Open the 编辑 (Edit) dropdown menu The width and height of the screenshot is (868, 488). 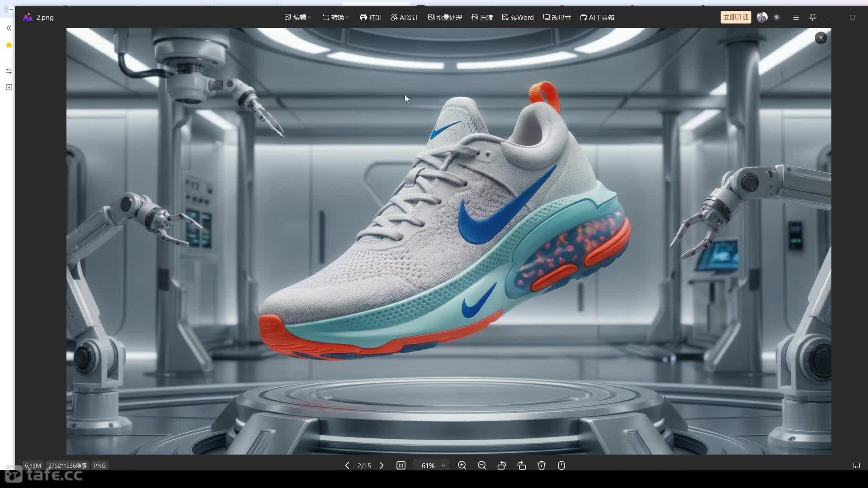(x=297, y=17)
